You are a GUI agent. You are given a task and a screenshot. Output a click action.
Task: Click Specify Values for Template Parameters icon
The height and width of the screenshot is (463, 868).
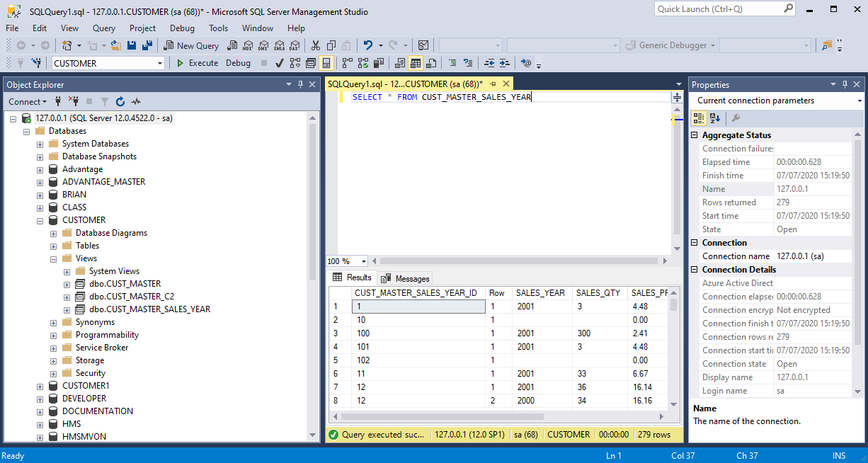click(x=526, y=63)
